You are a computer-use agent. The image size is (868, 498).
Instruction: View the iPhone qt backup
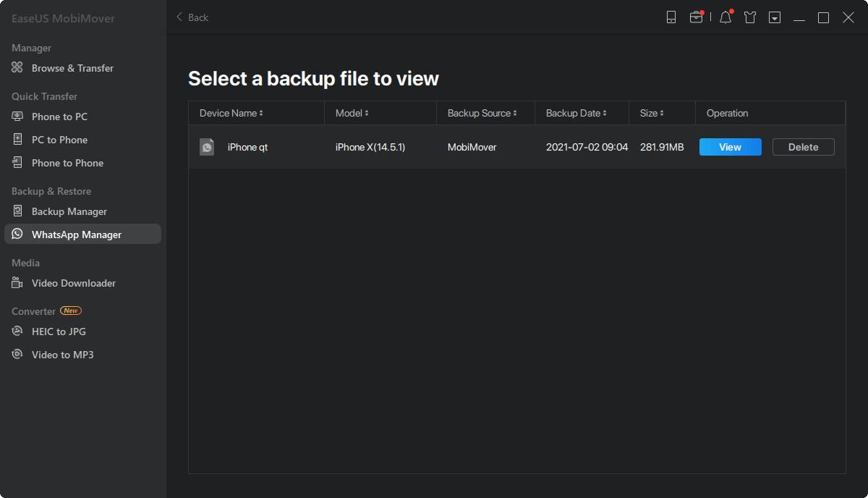pos(730,147)
